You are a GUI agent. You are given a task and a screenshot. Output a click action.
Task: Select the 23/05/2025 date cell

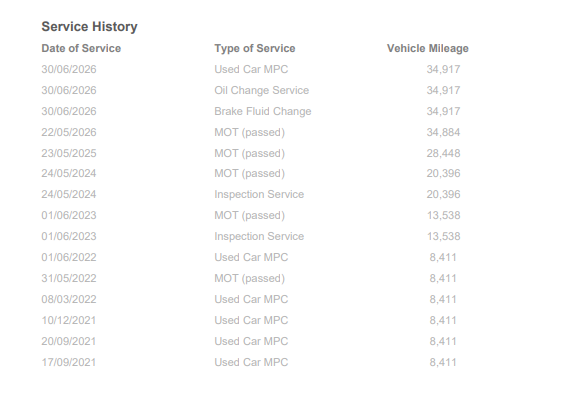[69, 153]
